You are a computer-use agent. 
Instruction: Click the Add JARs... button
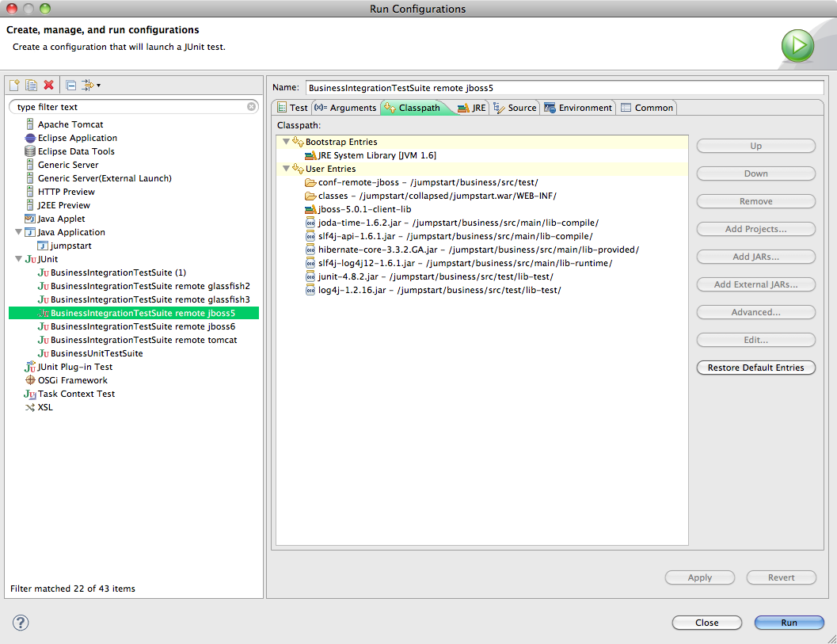[x=756, y=257]
